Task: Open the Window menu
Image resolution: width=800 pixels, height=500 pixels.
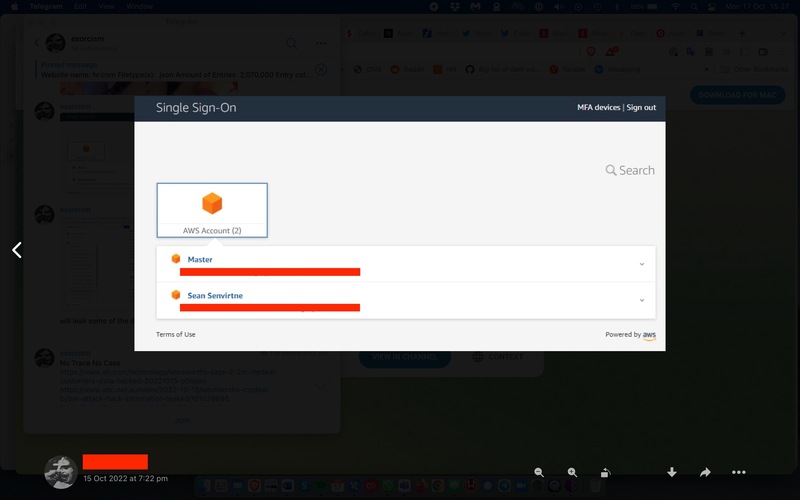Action: [139, 6]
